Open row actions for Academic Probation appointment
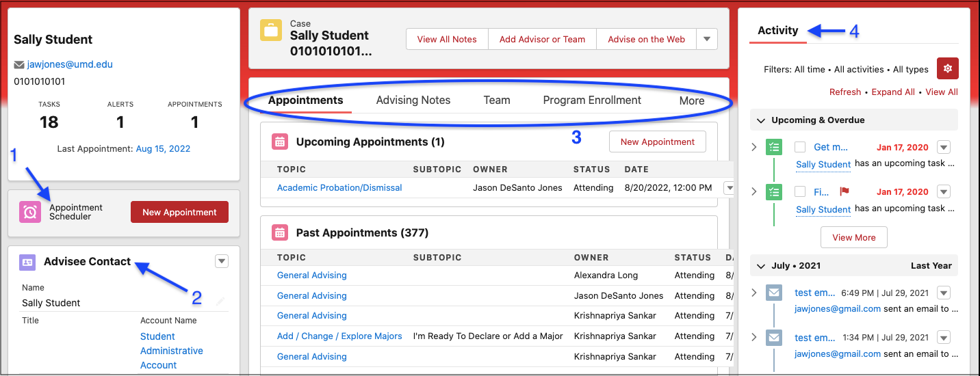980x376 pixels. click(x=729, y=187)
